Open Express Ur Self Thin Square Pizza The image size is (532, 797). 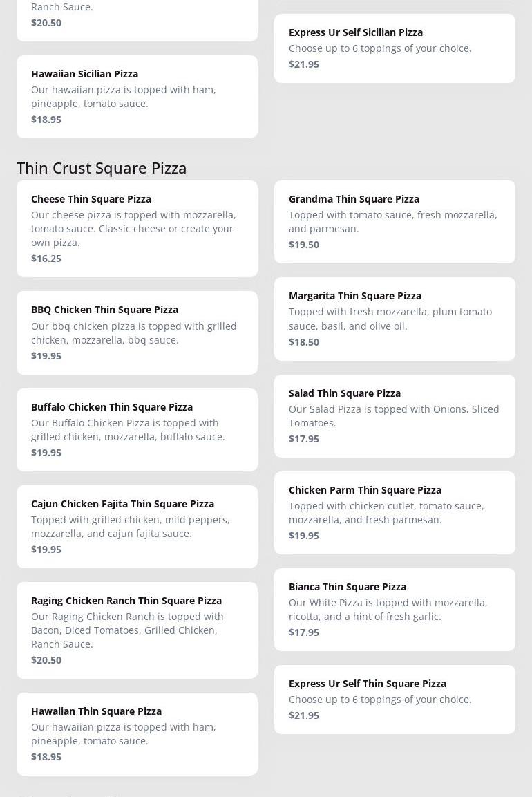pos(394,699)
